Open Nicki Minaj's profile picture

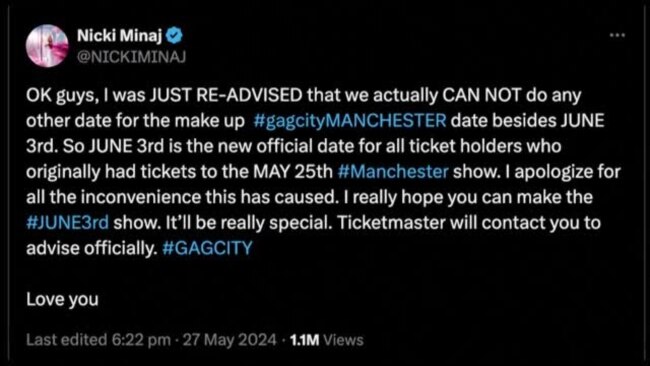pyautogui.click(x=47, y=46)
